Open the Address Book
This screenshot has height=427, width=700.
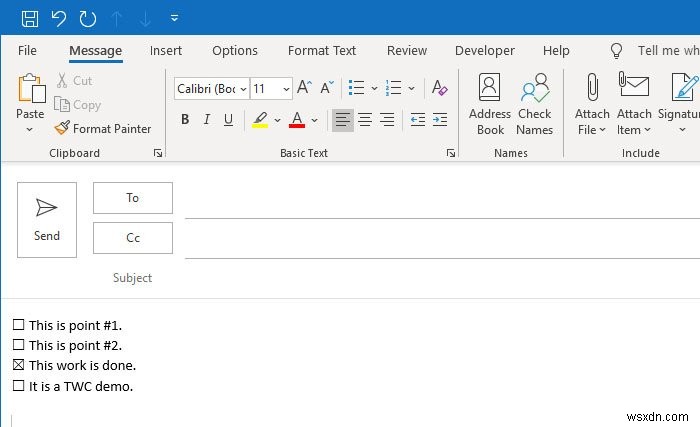[x=490, y=105]
